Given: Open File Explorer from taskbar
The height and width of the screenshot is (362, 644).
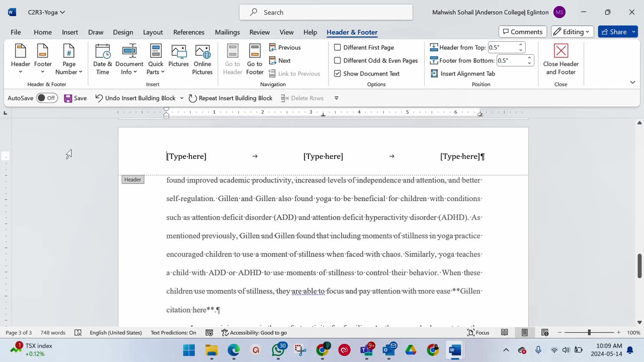Looking at the screenshot, I should (211, 350).
